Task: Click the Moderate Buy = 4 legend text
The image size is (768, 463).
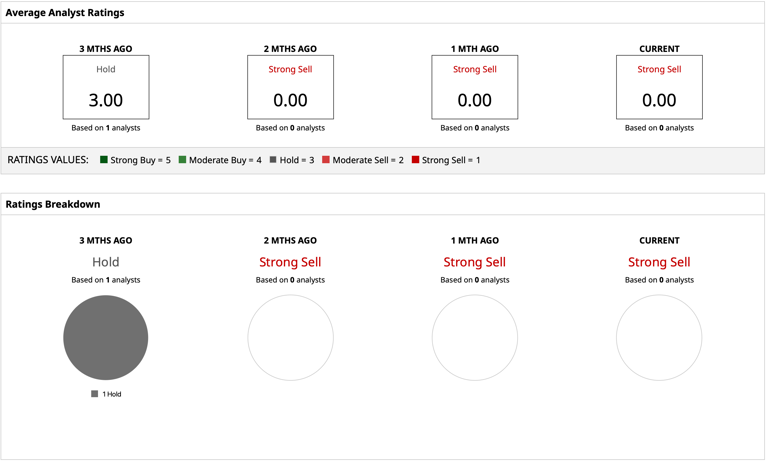Action: (225, 160)
